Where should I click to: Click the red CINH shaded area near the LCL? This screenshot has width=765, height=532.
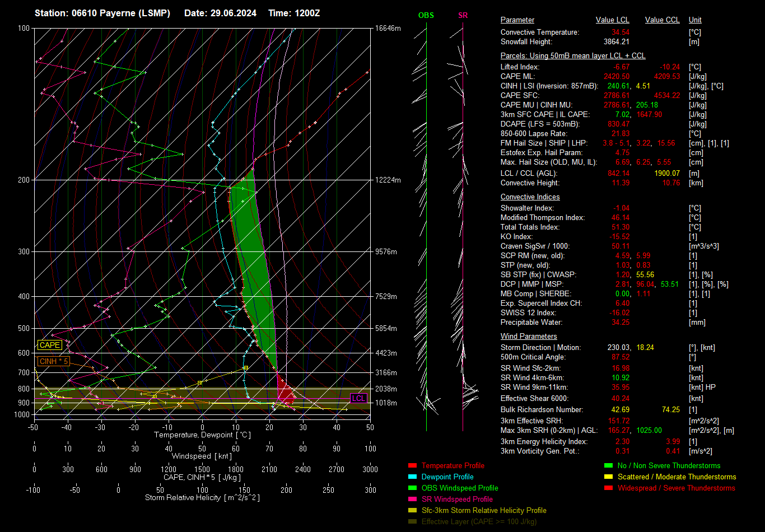pyautogui.click(x=286, y=393)
